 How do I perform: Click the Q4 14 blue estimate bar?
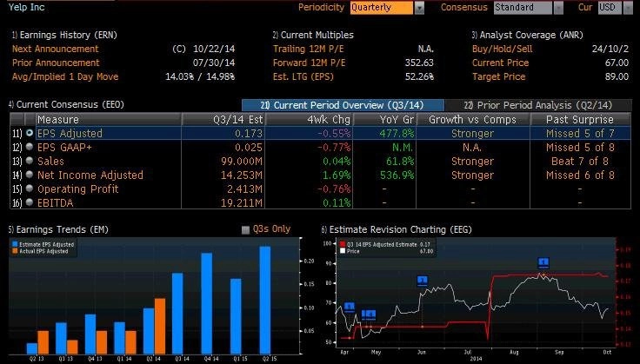pos(207,303)
